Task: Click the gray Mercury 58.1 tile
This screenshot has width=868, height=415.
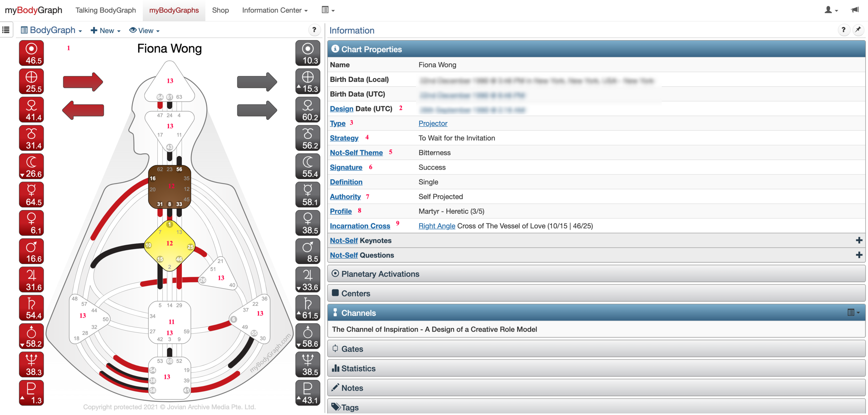Action: pyautogui.click(x=308, y=195)
